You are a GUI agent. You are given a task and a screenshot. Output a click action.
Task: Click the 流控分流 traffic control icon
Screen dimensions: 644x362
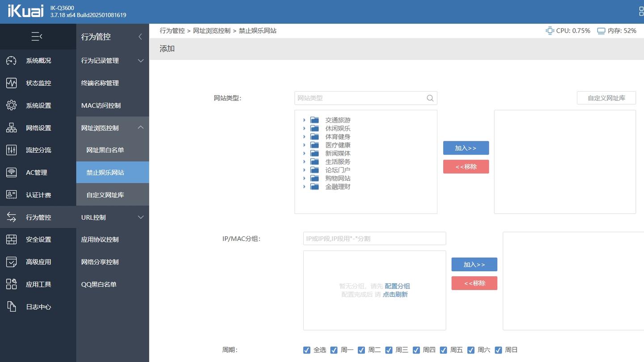point(11,150)
